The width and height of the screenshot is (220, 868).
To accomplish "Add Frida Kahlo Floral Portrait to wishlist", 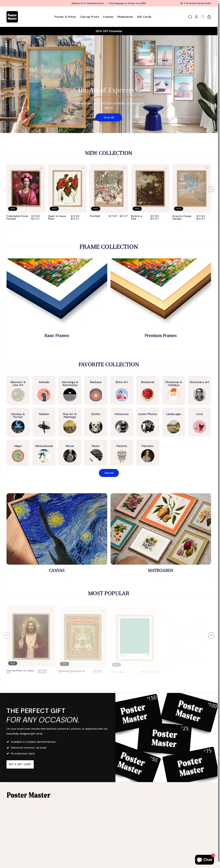I will 41,168.
